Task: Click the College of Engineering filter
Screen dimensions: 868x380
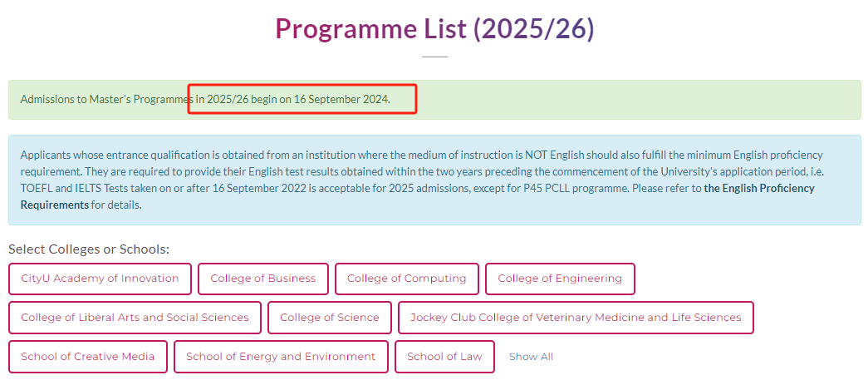Action: [560, 279]
